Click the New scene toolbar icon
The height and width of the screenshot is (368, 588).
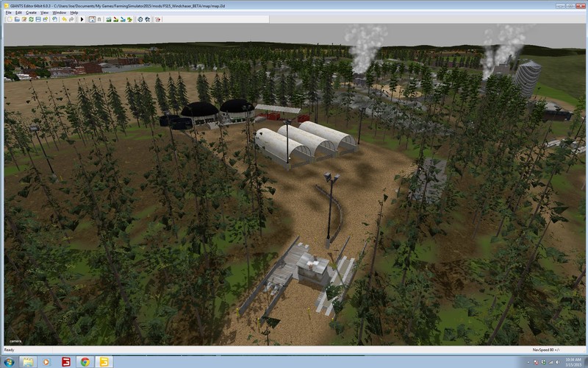(10, 19)
